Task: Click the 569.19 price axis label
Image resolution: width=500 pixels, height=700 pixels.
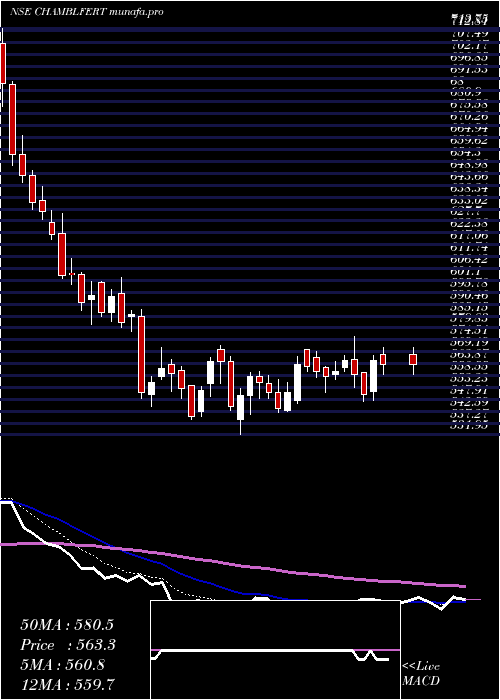Action: tap(468, 343)
